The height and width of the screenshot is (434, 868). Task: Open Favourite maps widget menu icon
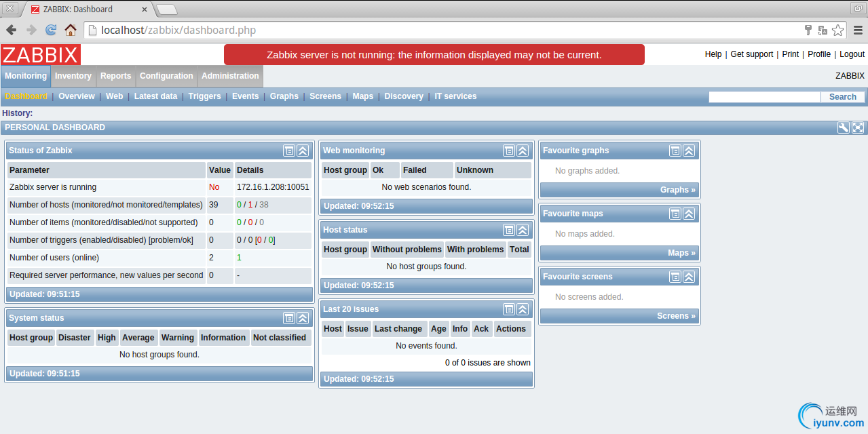tap(675, 214)
